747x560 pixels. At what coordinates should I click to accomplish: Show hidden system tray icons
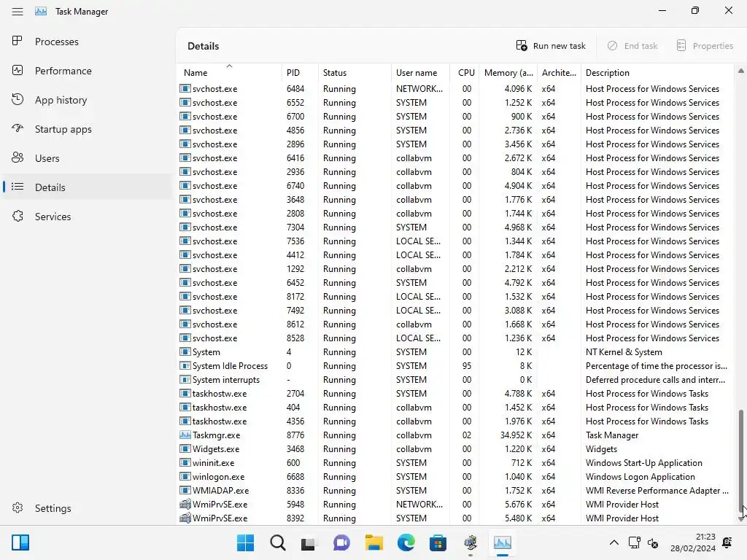614,542
